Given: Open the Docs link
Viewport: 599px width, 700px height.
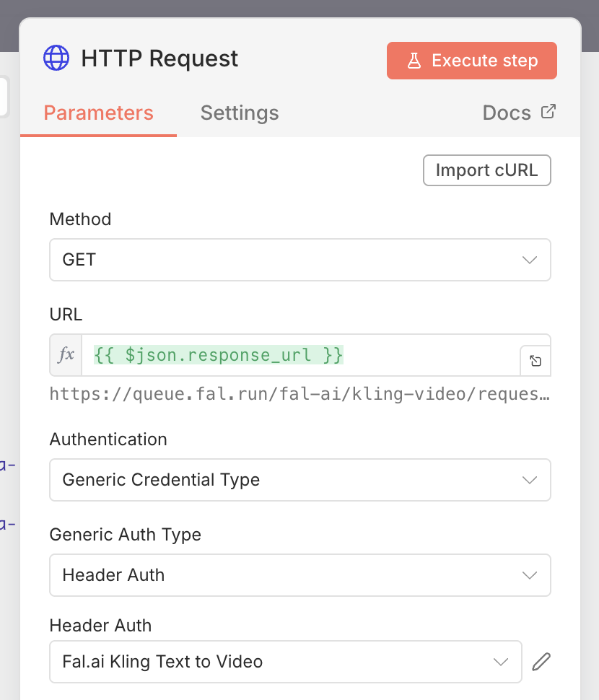Looking at the screenshot, I should pos(505,113).
